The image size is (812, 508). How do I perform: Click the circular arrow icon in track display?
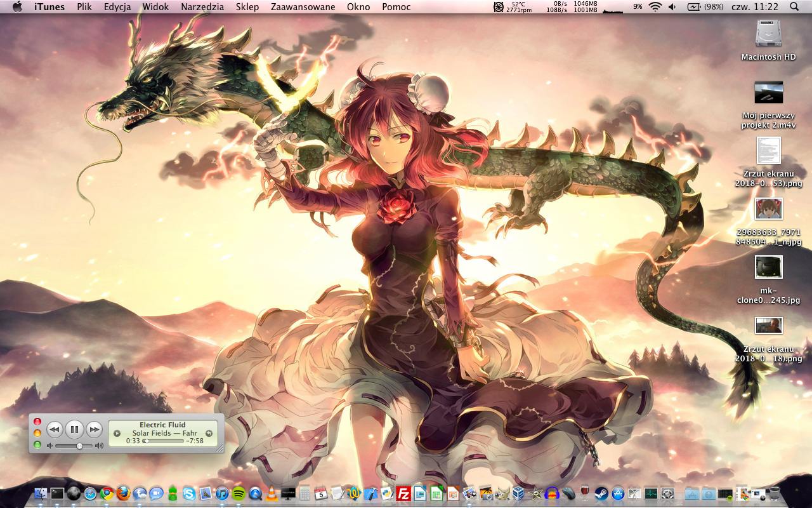(209, 433)
